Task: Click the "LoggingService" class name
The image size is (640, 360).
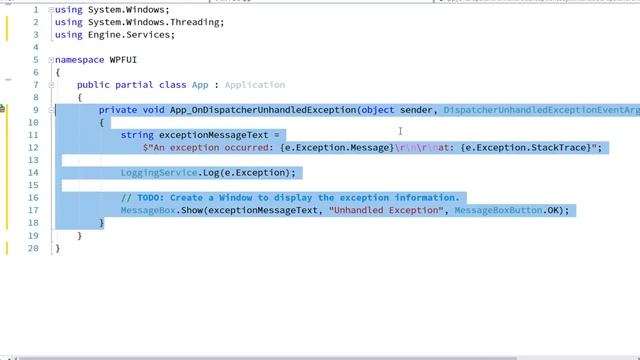Action: 159,173
